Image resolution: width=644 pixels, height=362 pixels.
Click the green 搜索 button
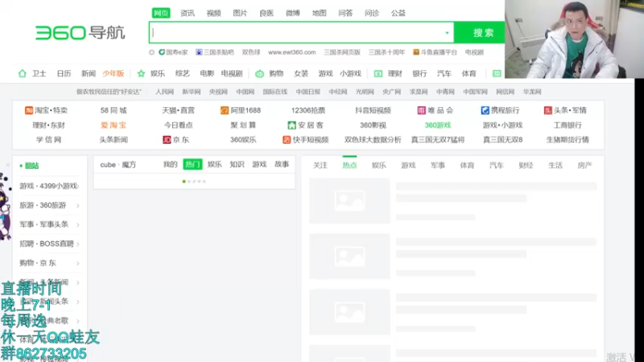tap(479, 33)
